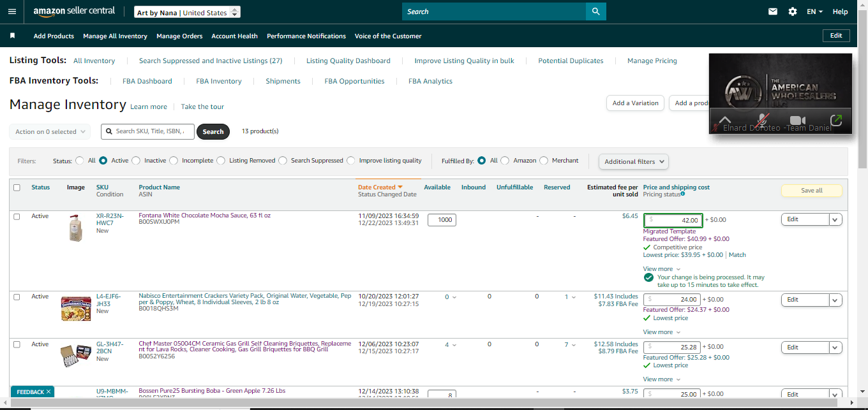
Task: Sort by Date Created column
Action: coord(380,187)
